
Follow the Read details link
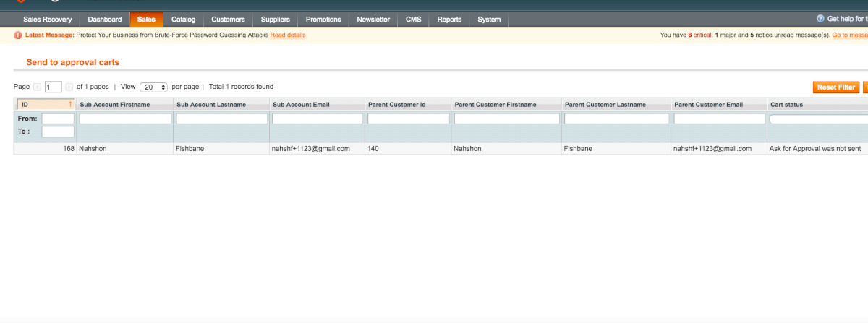(288, 35)
